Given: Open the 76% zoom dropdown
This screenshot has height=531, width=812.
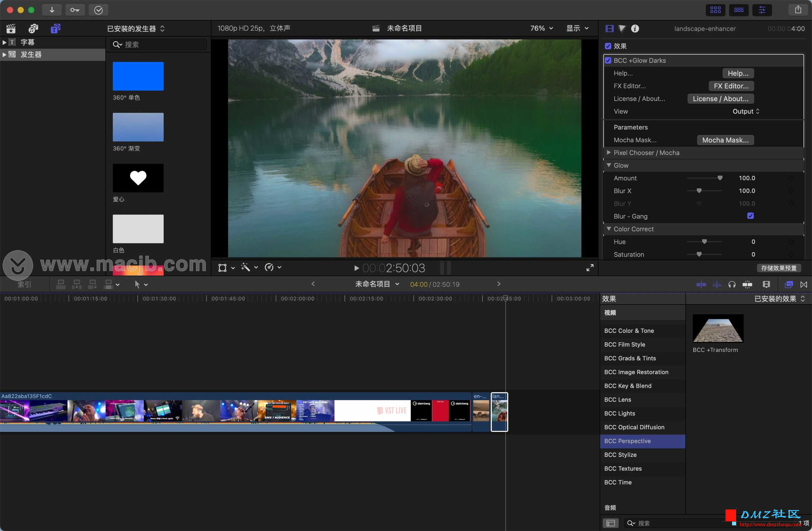Looking at the screenshot, I should (x=542, y=28).
